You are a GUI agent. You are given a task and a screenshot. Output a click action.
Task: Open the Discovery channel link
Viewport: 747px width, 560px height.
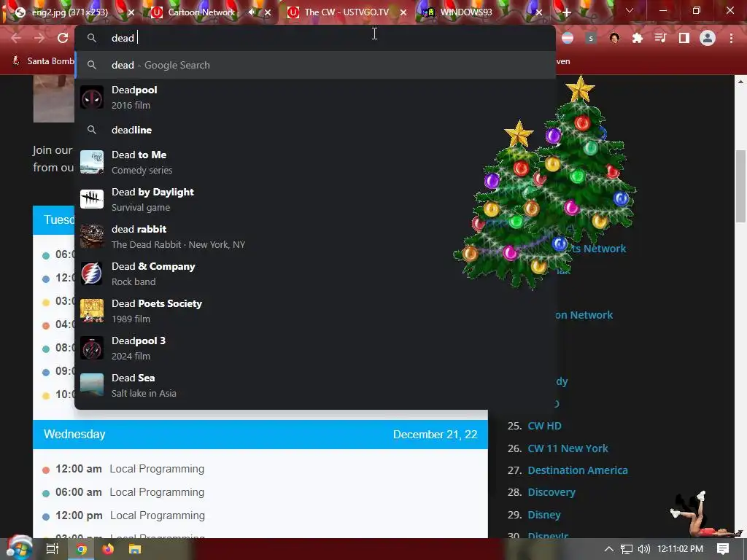[x=551, y=492]
